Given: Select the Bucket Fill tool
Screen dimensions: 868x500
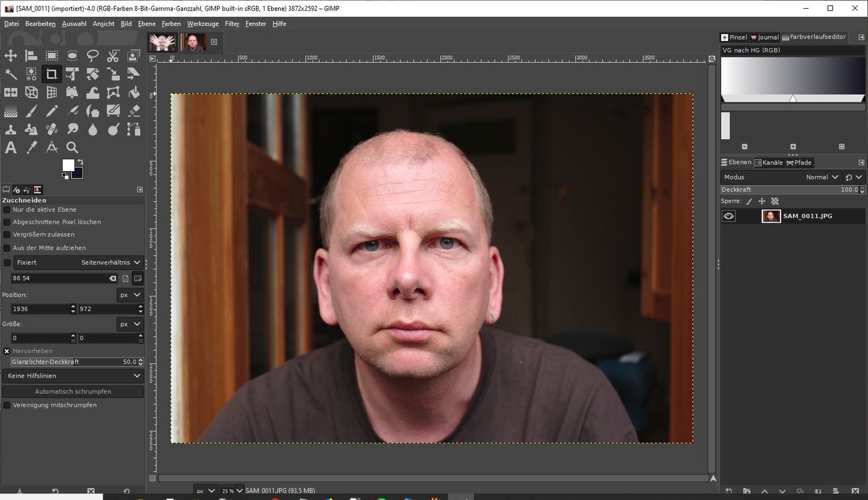Looking at the screenshot, I should click(133, 92).
